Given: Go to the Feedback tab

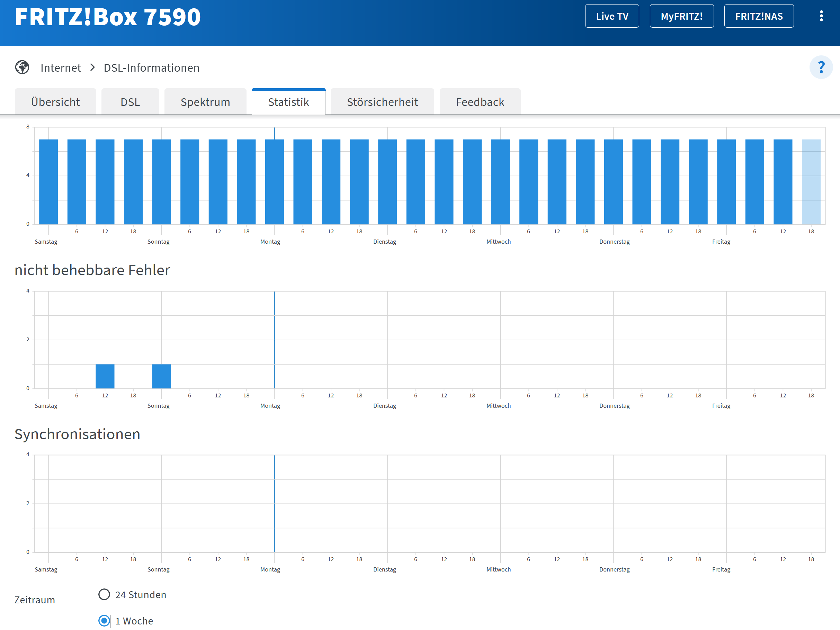Looking at the screenshot, I should [x=480, y=102].
